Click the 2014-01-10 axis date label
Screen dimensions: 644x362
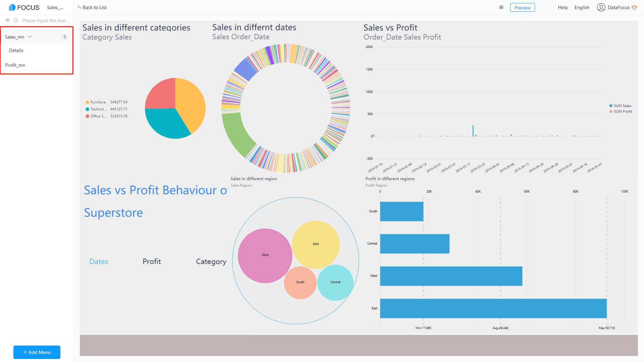(375, 167)
